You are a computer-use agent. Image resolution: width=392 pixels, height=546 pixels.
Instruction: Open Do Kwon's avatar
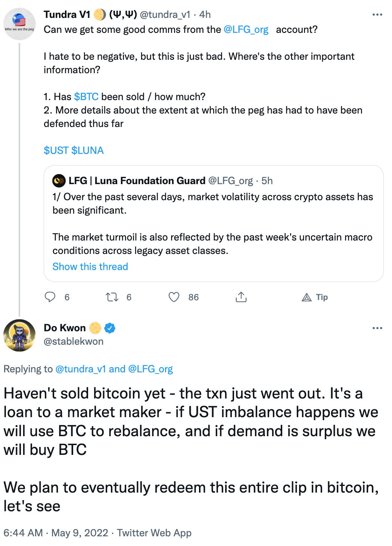click(19, 335)
